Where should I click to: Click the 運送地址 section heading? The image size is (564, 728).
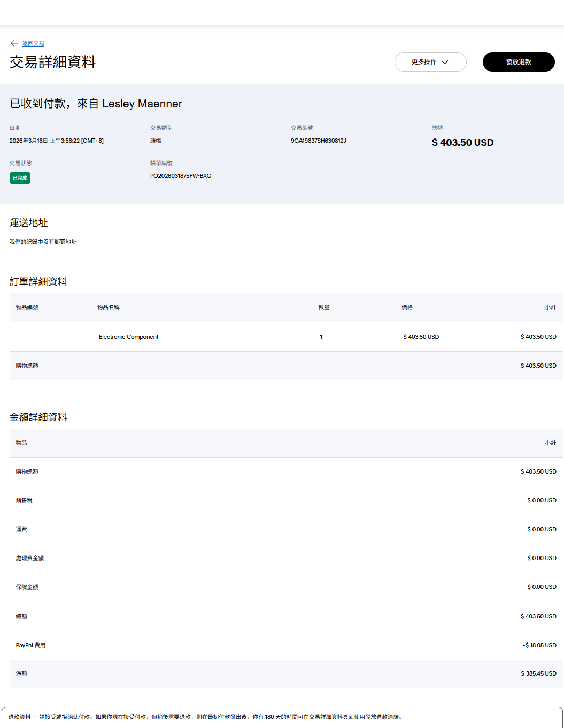[x=29, y=223]
